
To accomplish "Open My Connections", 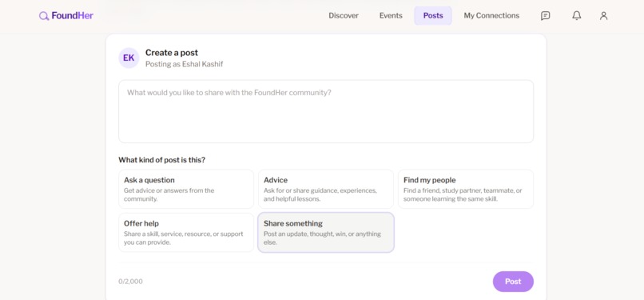I will click(x=491, y=16).
